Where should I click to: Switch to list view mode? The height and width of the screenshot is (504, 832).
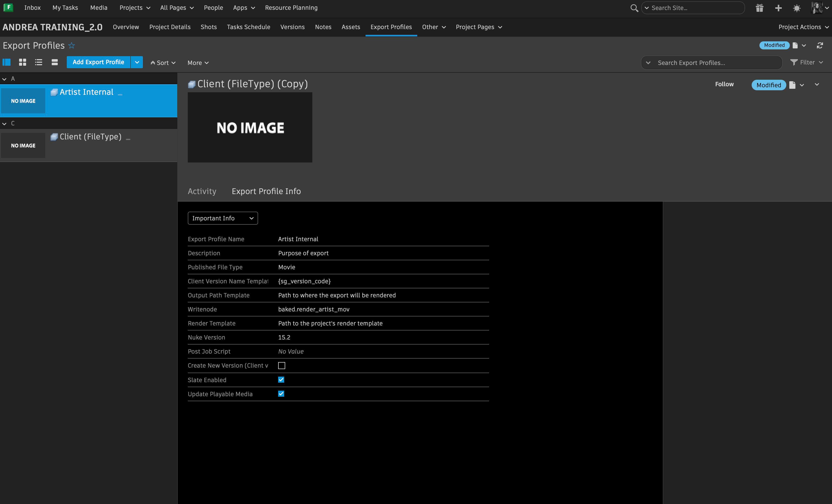click(38, 62)
